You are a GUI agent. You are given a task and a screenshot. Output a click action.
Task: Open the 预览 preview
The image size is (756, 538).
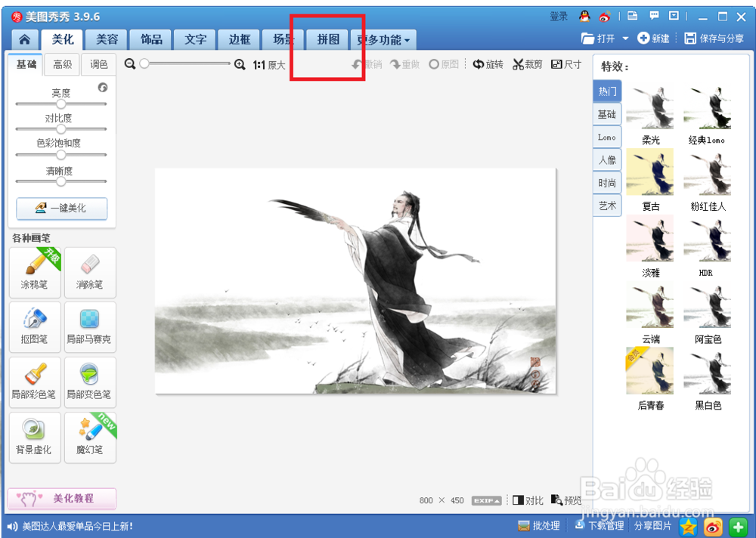coord(566,500)
